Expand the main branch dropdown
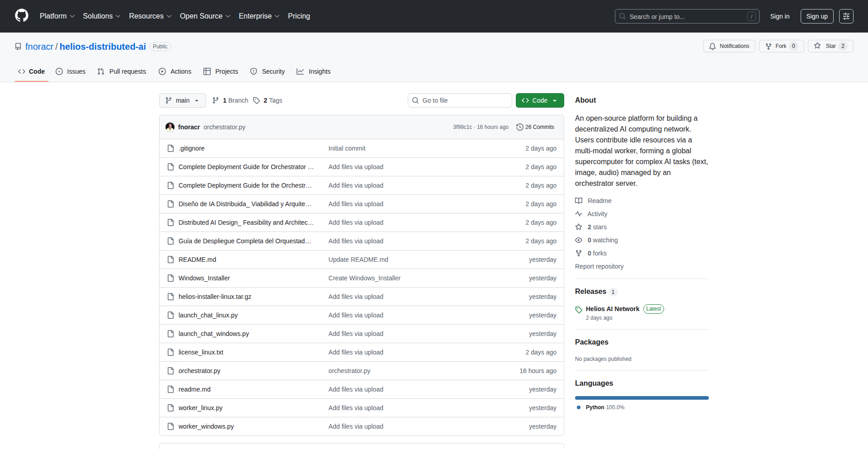 click(x=182, y=100)
